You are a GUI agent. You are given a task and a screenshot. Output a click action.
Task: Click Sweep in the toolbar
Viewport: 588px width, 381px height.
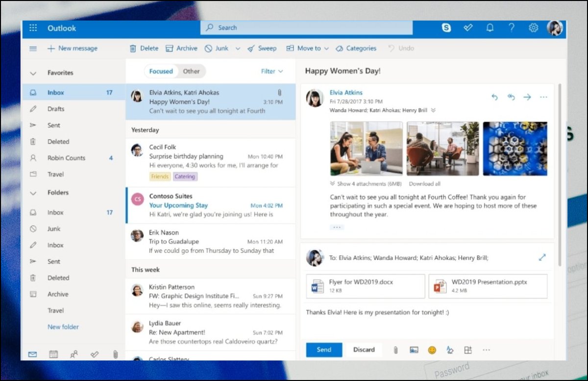(x=262, y=49)
